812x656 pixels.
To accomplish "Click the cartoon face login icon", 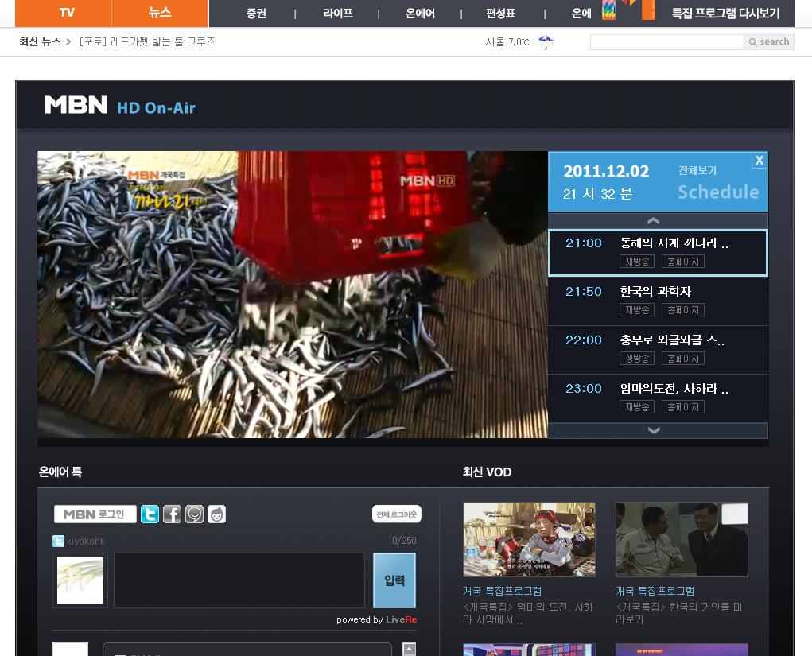I will 216,514.
